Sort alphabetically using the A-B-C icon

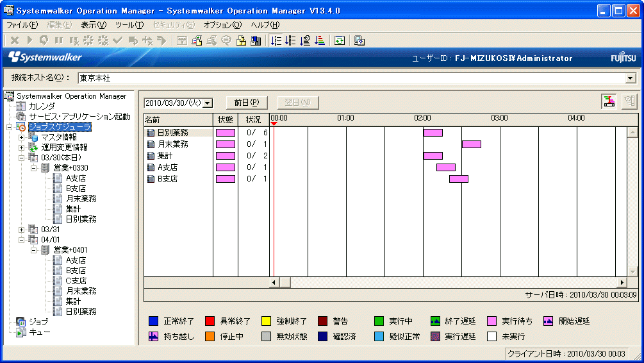[x=291, y=40]
